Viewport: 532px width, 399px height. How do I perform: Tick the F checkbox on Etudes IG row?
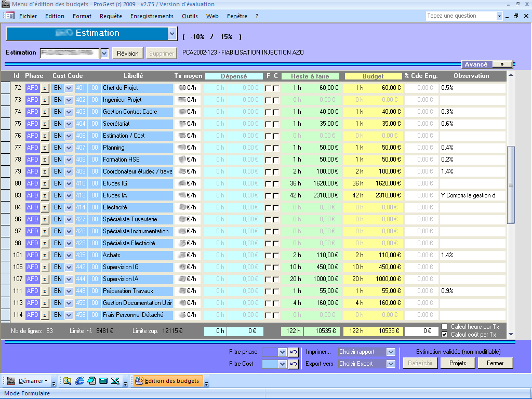pos(268,184)
